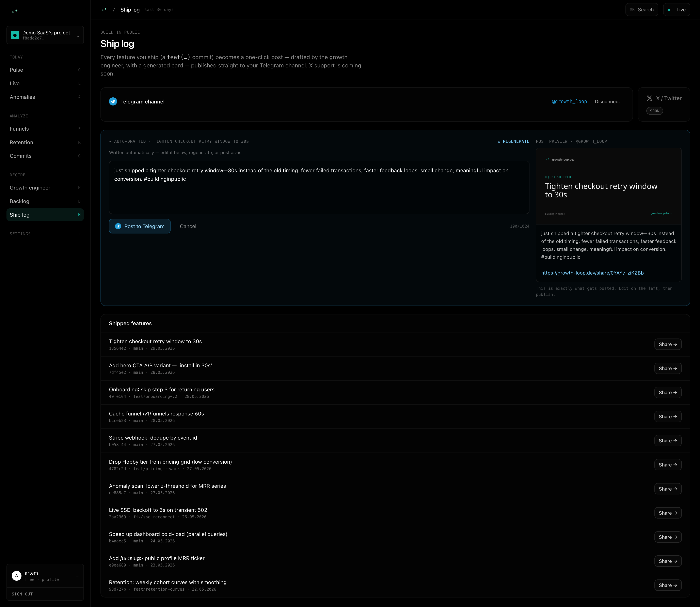The width and height of the screenshot is (700, 607).
Task: Click the Telegram channel icon
Action: coord(113,102)
